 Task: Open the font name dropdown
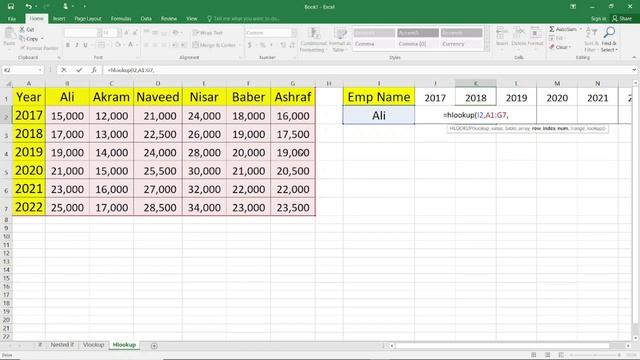(100, 33)
